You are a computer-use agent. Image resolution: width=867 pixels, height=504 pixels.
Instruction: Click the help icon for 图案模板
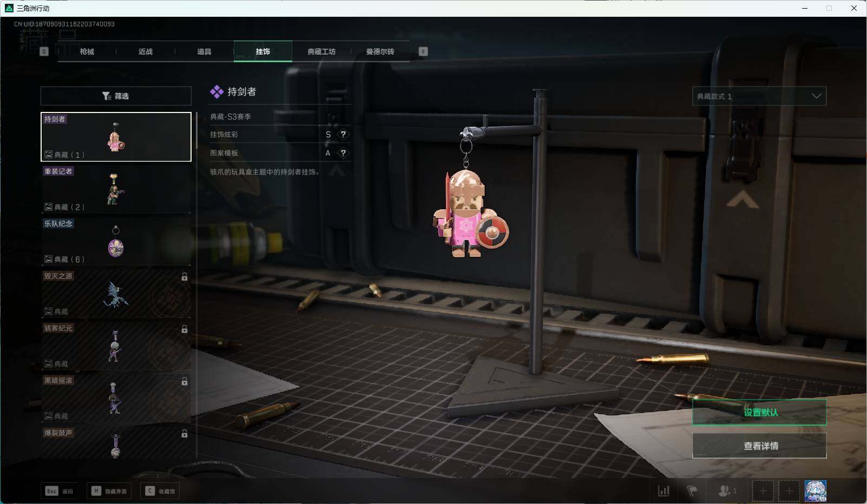point(343,153)
